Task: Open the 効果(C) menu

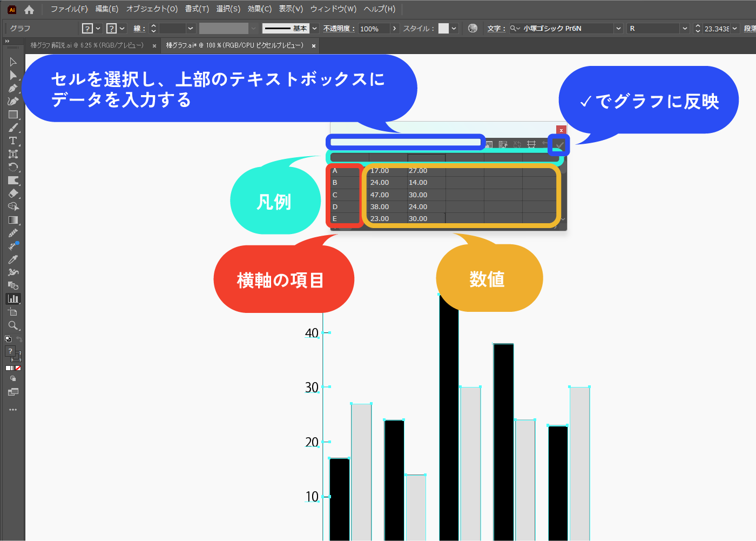Action: 260,9
